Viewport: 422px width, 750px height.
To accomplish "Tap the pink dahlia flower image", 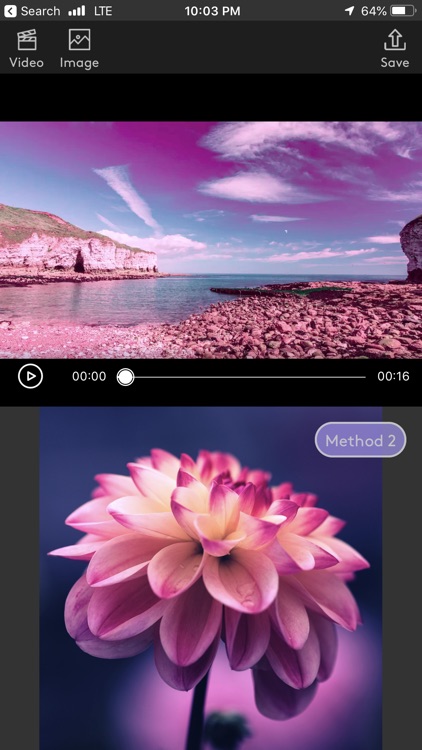I will [x=211, y=578].
